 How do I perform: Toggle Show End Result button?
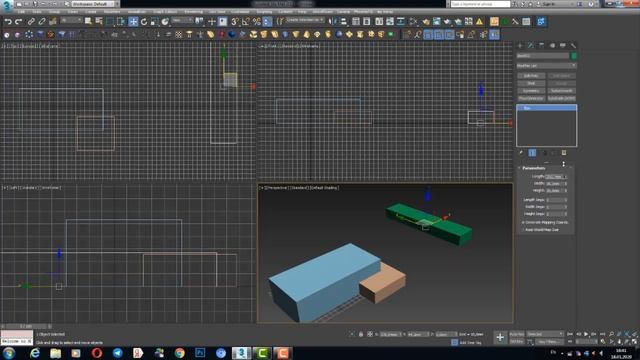click(532, 153)
